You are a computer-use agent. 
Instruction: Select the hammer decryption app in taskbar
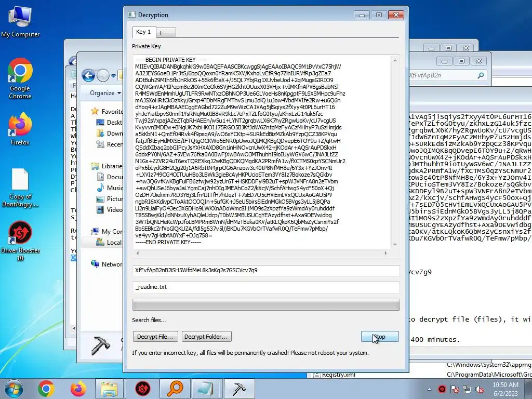coord(239,389)
